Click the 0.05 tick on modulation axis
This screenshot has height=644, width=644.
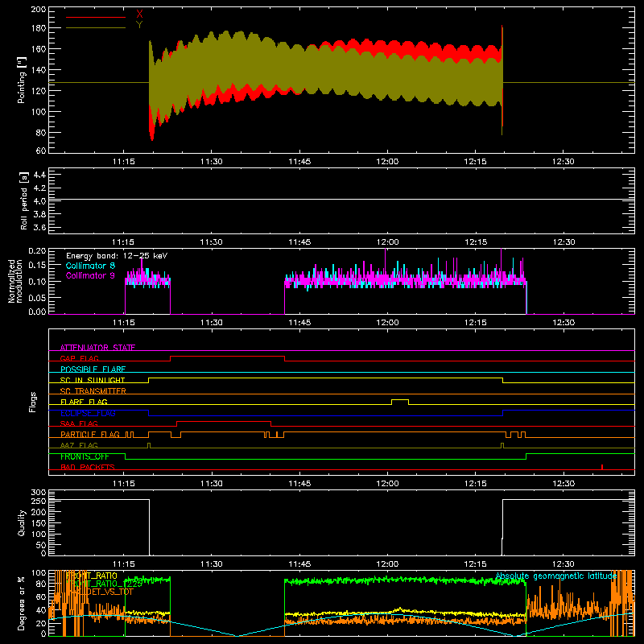coord(37,297)
